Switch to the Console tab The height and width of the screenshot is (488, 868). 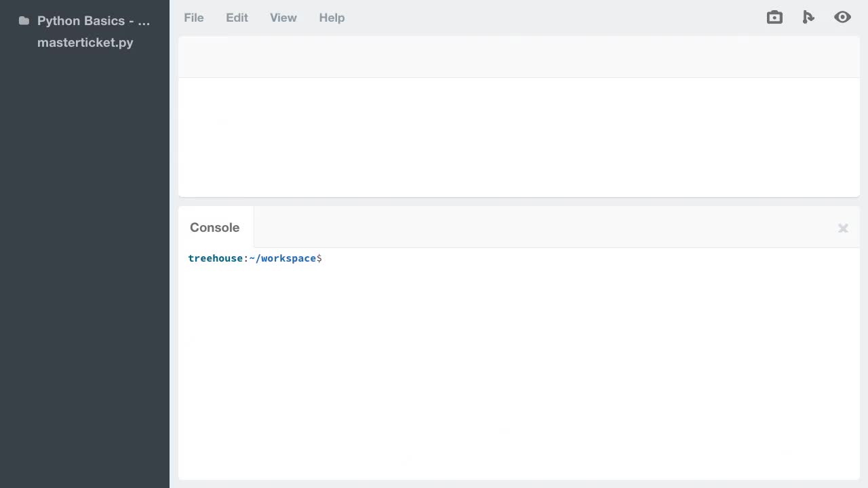[214, 227]
